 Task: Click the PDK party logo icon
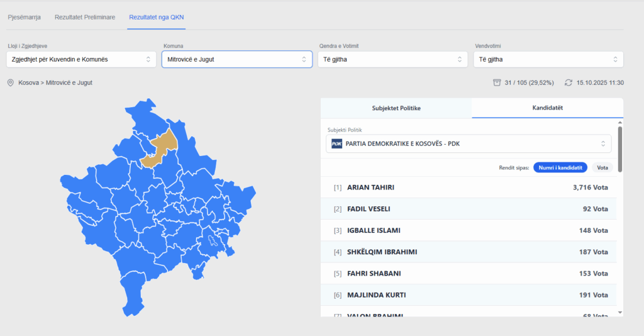tap(337, 143)
